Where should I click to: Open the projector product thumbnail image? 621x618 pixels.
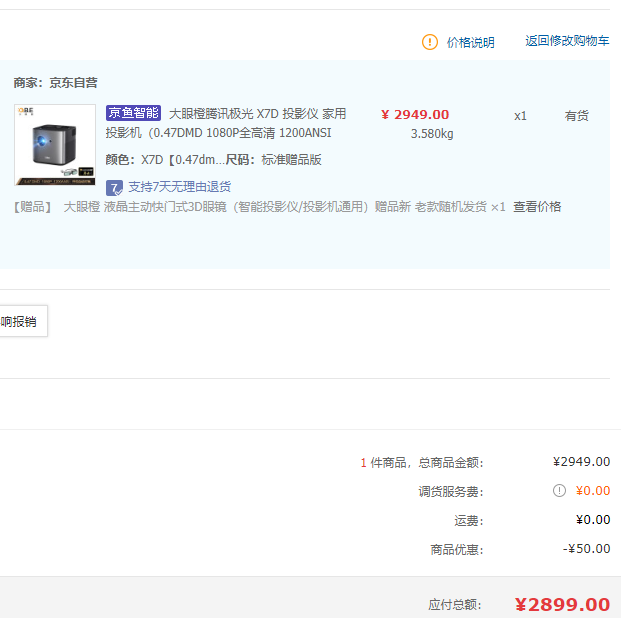click(x=55, y=145)
